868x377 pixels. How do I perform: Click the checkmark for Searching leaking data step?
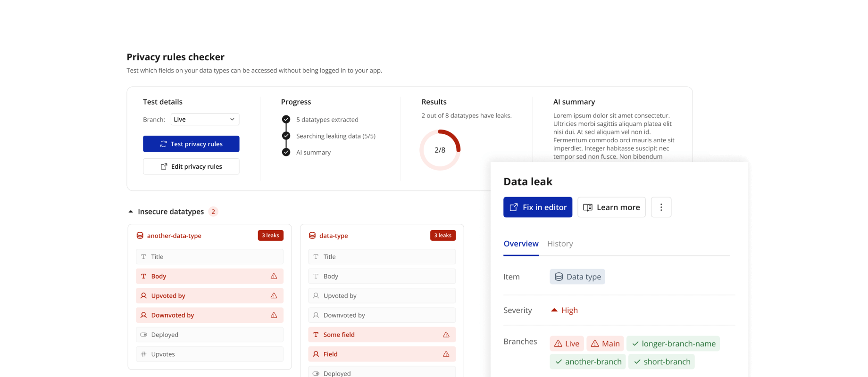[286, 136]
